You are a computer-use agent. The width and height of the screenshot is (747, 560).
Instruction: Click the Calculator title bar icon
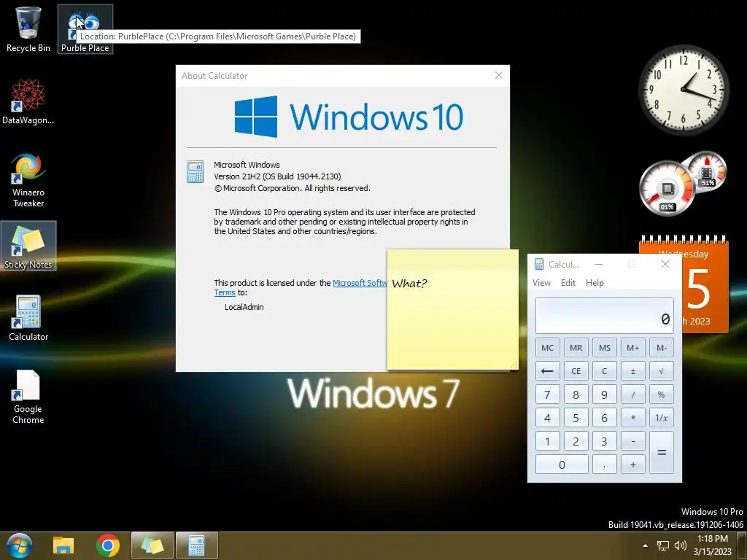[x=539, y=264]
